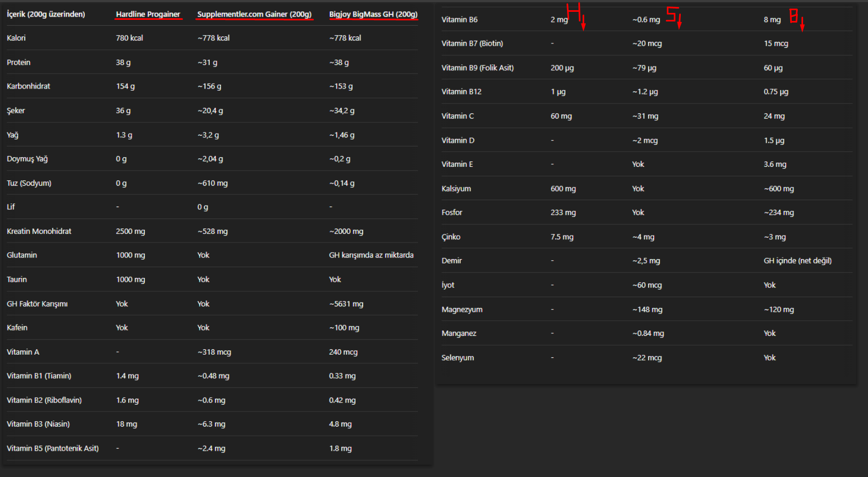Click the Vitamin B9 (Folik Asit) label

pos(478,68)
